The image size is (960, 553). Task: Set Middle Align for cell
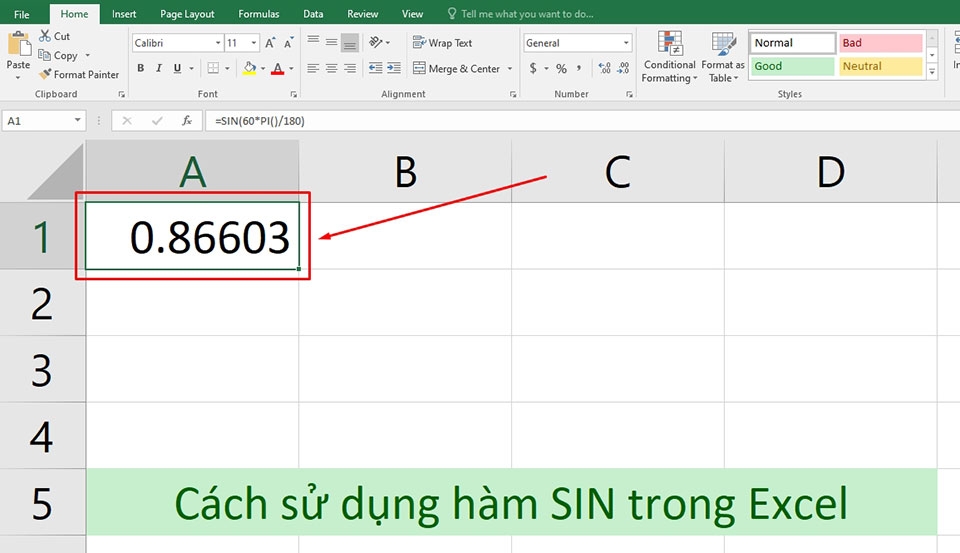pyautogui.click(x=331, y=42)
